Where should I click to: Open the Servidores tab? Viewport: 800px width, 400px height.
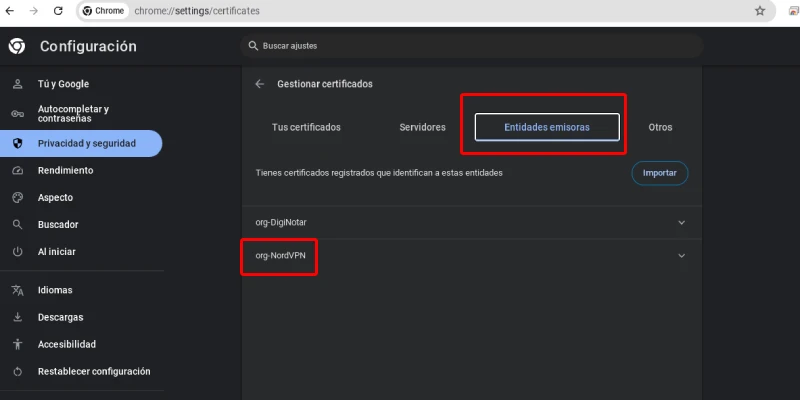(x=422, y=127)
